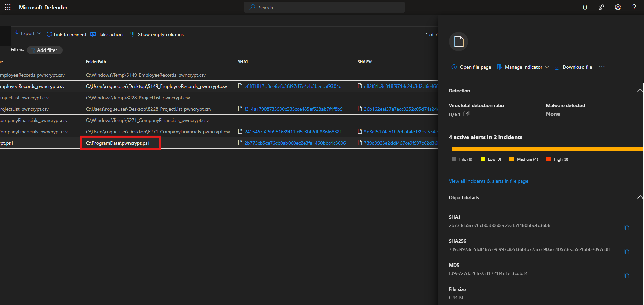The height and width of the screenshot is (305, 644).
Task: Click the High (0) red severity swatch
Action: pyautogui.click(x=549, y=159)
